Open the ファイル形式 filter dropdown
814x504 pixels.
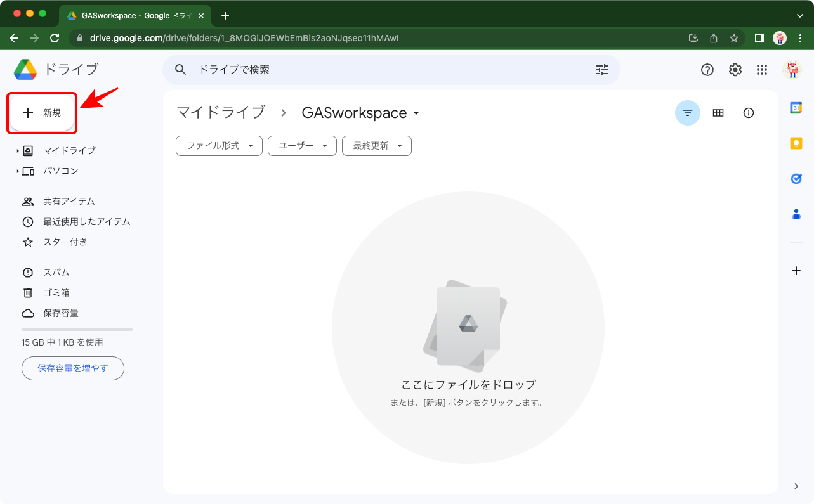pos(218,145)
